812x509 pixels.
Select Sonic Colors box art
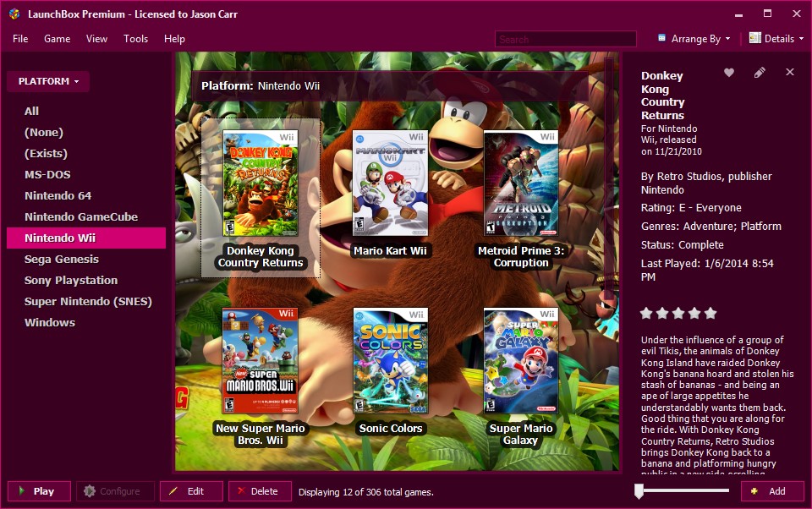tap(391, 361)
